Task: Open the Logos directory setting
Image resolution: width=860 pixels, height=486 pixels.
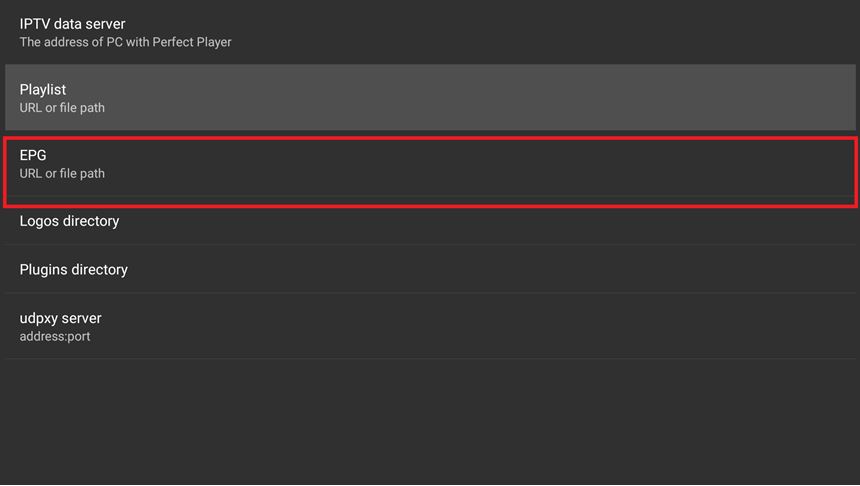Action: point(430,221)
